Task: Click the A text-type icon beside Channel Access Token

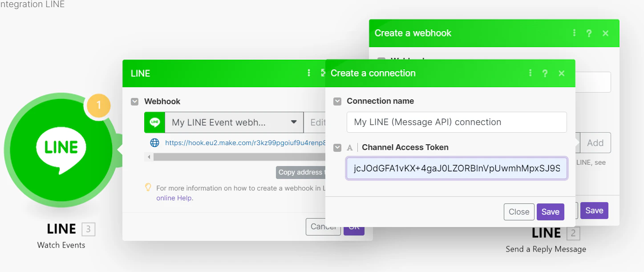Action: pos(350,147)
